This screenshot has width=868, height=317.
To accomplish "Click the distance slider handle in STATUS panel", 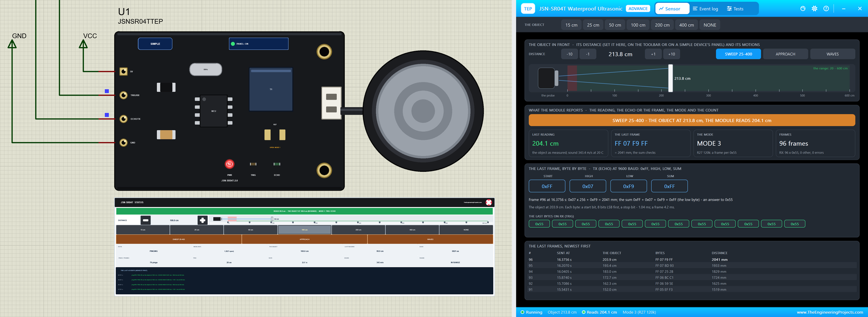I will coord(271,219).
